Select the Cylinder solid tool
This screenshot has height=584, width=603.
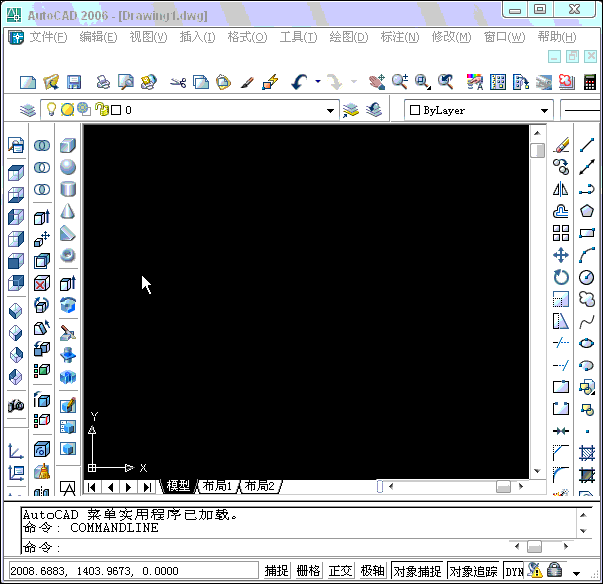point(68,189)
